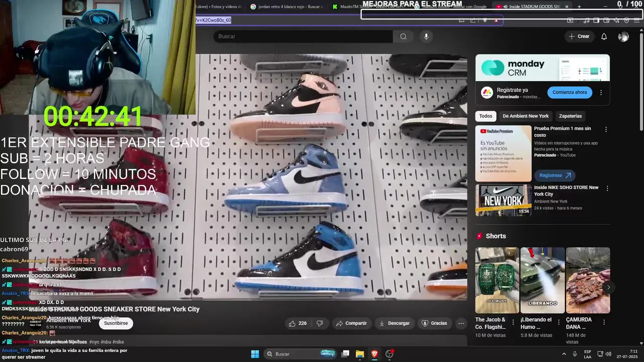644x362 pixels.
Task: Open The Jacob & Co. short thumbnail
Action: [x=497, y=281]
